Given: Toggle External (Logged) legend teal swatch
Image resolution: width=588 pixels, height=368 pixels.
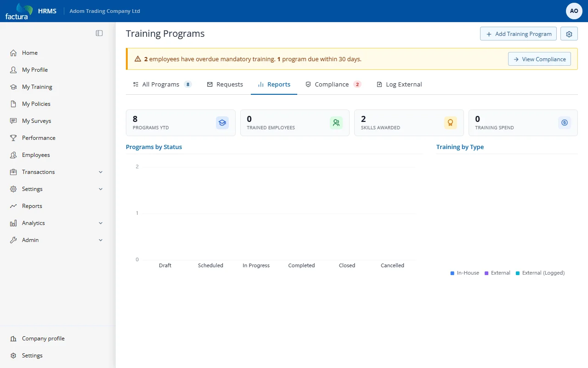Looking at the screenshot, I should 518,273.
